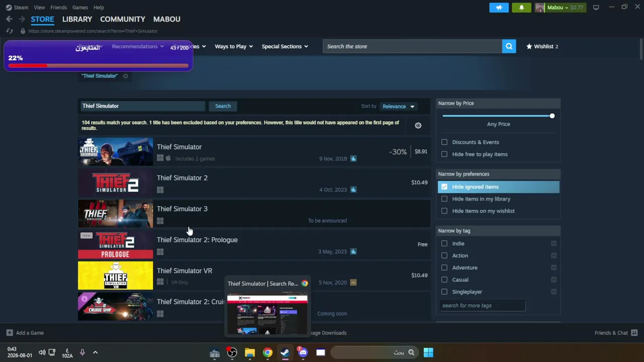644x362 pixels.
Task: Open the Steam menu
Action: tap(21, 8)
